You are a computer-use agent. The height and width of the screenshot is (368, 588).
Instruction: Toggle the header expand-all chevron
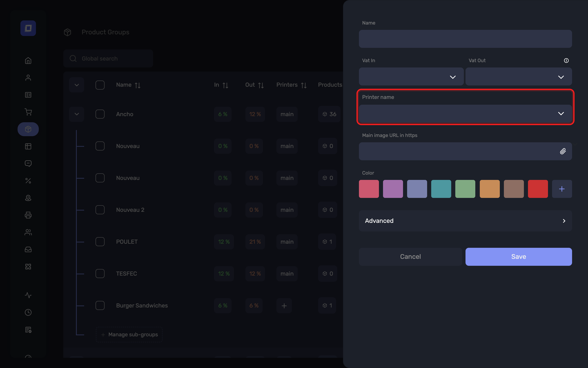(77, 85)
